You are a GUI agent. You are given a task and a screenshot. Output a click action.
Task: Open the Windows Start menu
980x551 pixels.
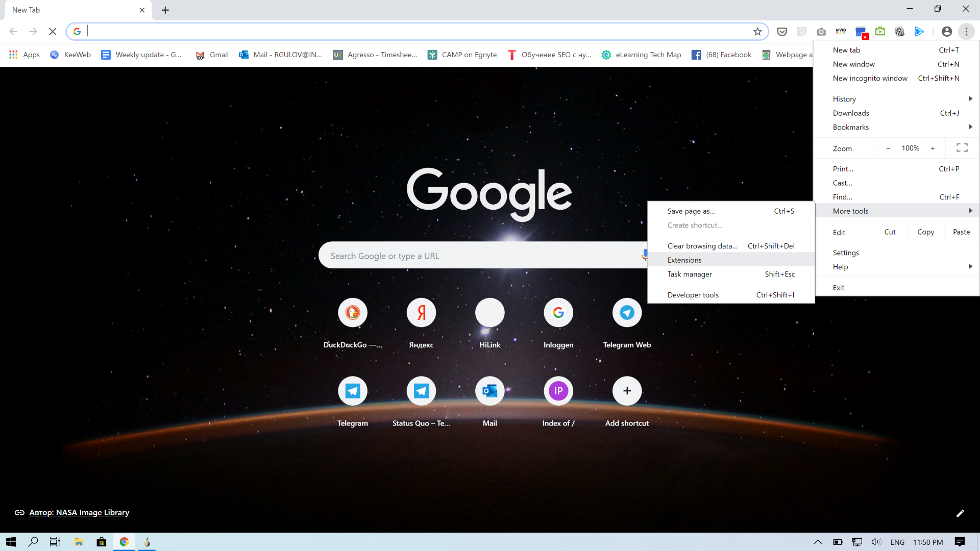click(11, 542)
